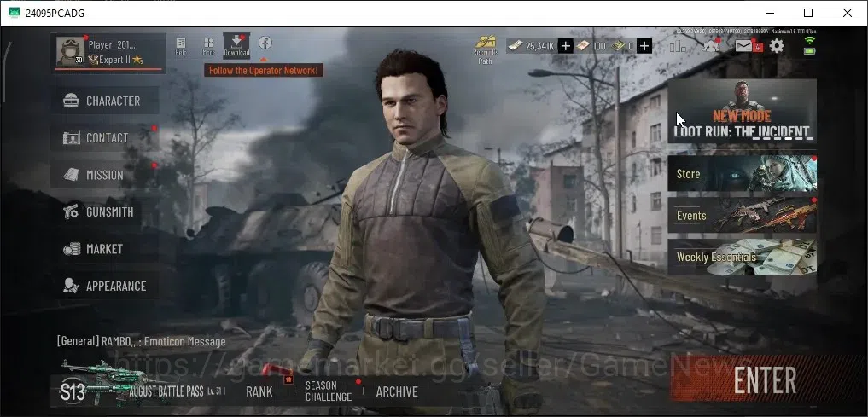Click the mail unread count badge 4
The width and height of the screenshot is (868, 417).
tap(758, 48)
